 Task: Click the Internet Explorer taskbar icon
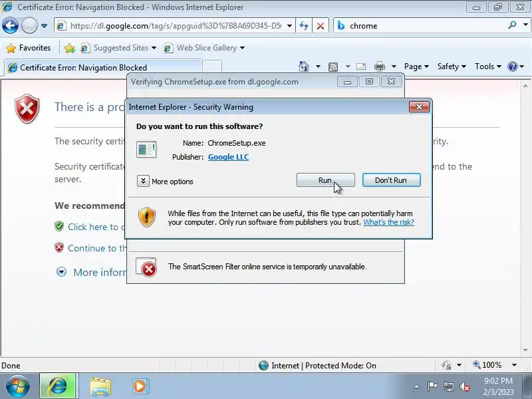click(58, 386)
